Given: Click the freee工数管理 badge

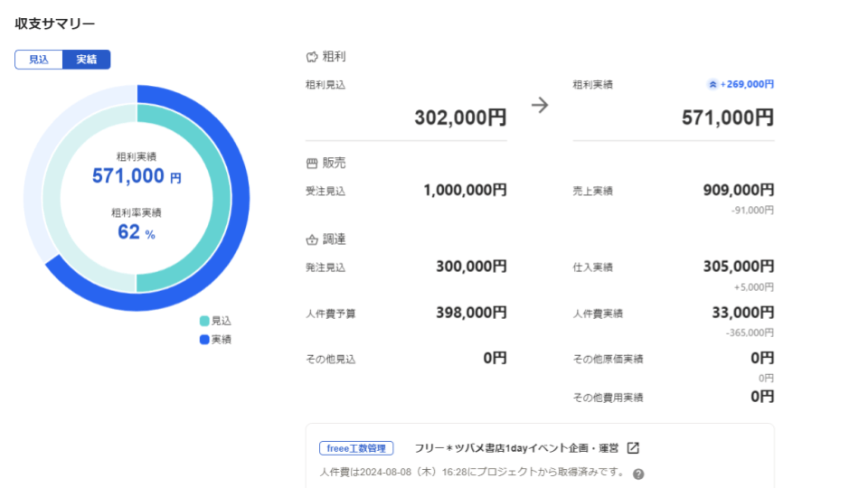Looking at the screenshot, I should point(356,448).
